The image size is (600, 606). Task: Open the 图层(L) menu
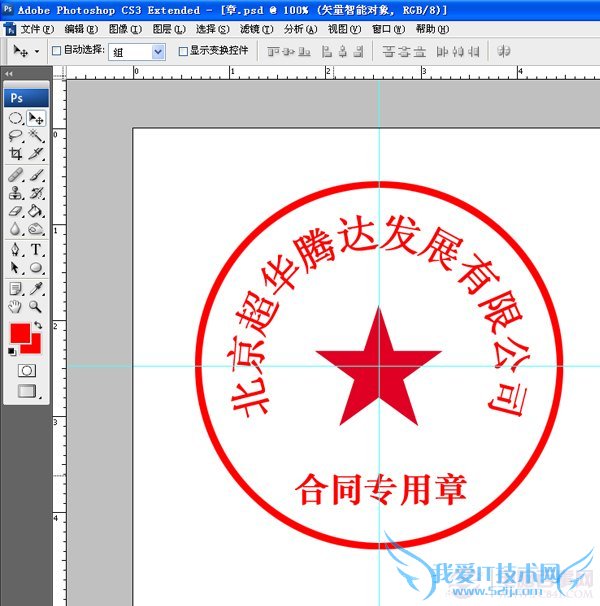[x=169, y=29]
